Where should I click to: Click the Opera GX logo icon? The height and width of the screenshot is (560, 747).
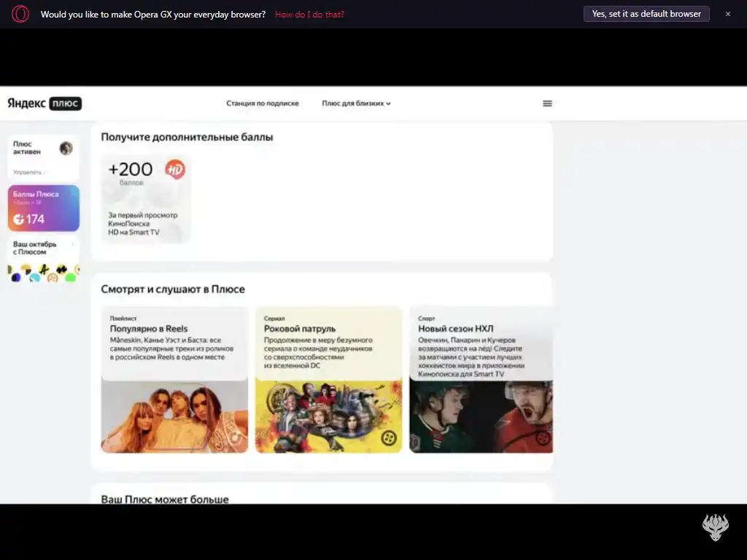coord(20,14)
